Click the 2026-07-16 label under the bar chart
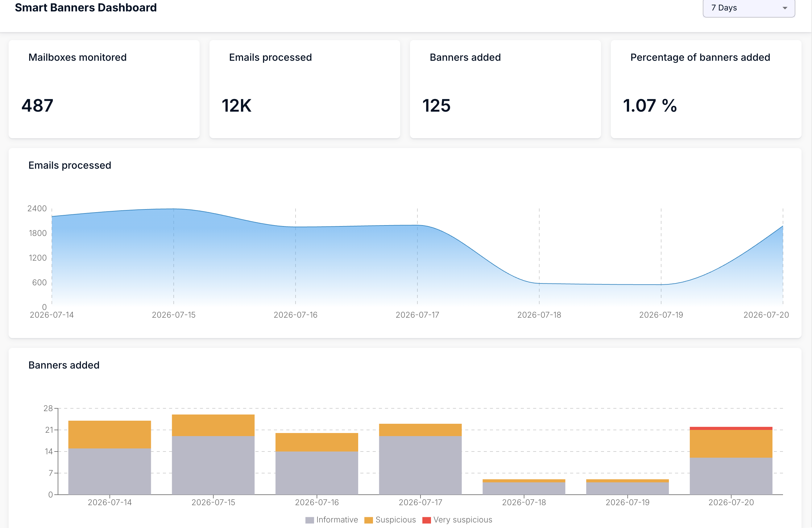Screen dimensions: 812x528 tap(317, 502)
